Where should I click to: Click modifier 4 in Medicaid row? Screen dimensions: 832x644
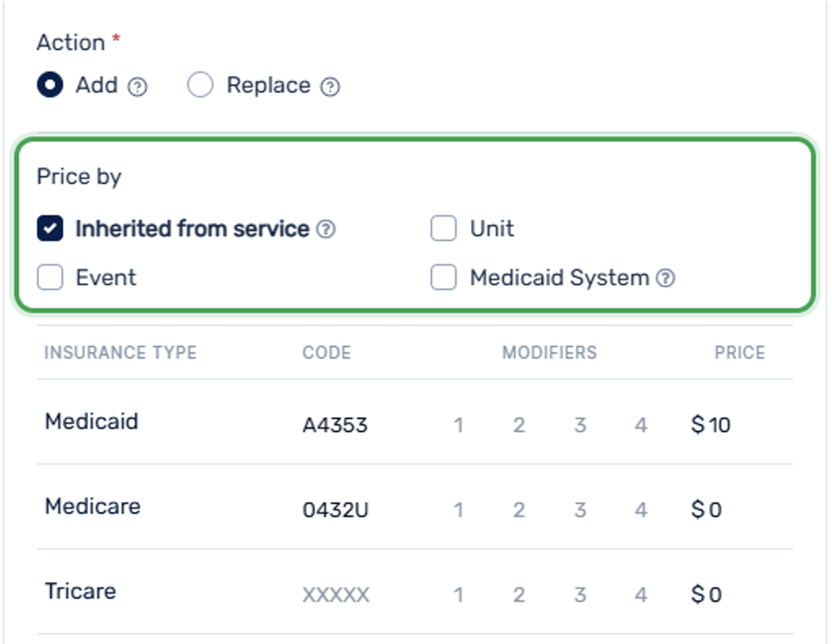tap(641, 425)
